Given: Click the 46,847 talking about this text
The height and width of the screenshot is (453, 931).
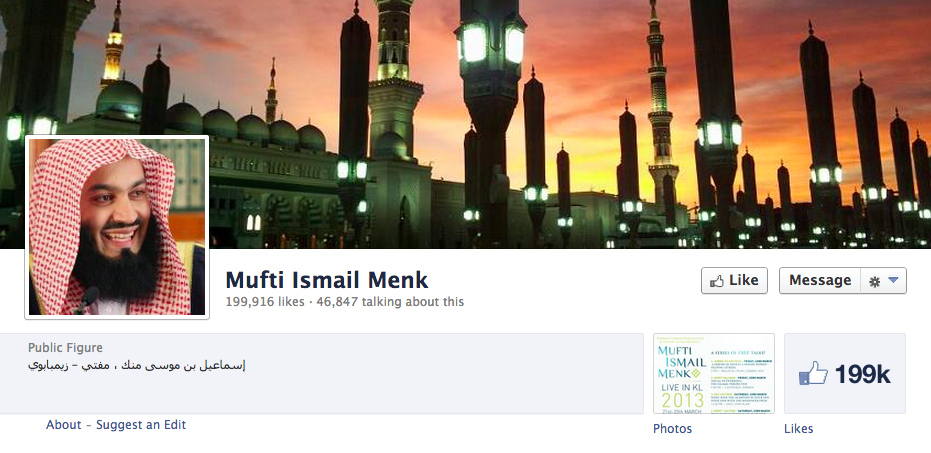Looking at the screenshot, I should (390, 302).
